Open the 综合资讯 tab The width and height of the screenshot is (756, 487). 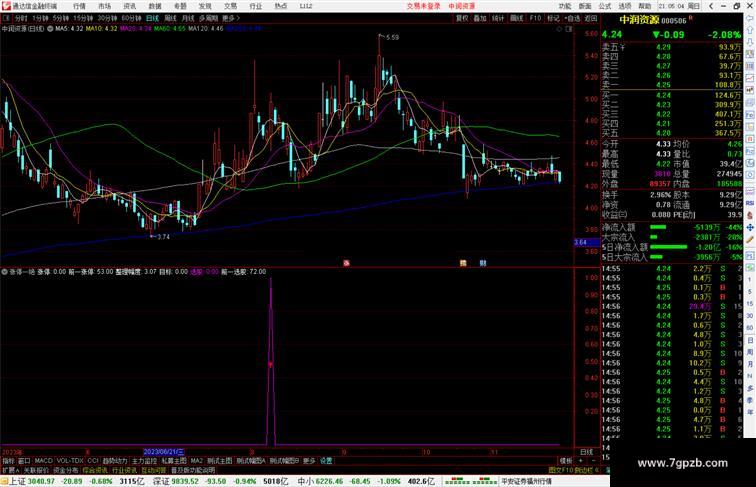pos(95,470)
